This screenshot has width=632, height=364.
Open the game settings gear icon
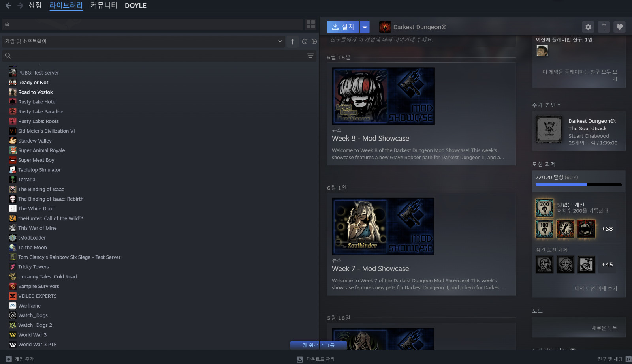(x=588, y=27)
